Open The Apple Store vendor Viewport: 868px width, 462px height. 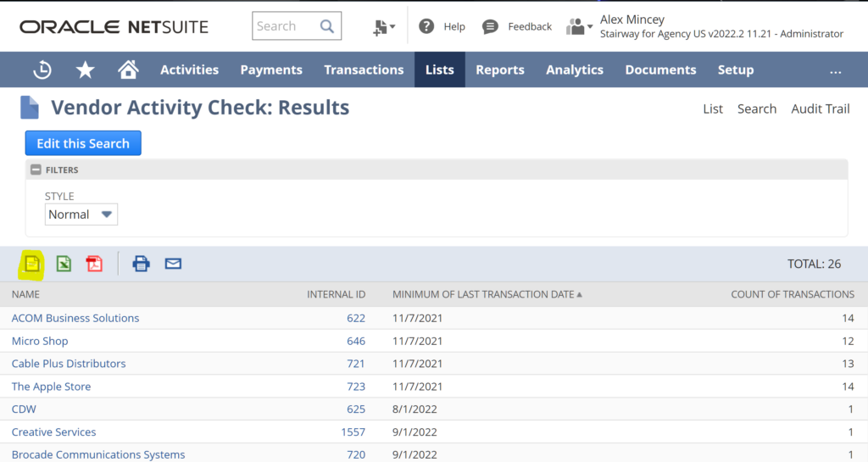point(51,387)
